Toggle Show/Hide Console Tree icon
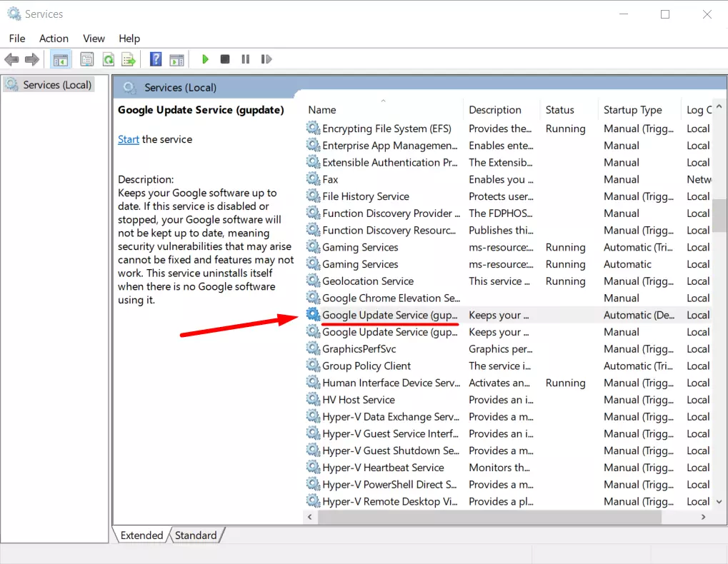 click(x=60, y=59)
